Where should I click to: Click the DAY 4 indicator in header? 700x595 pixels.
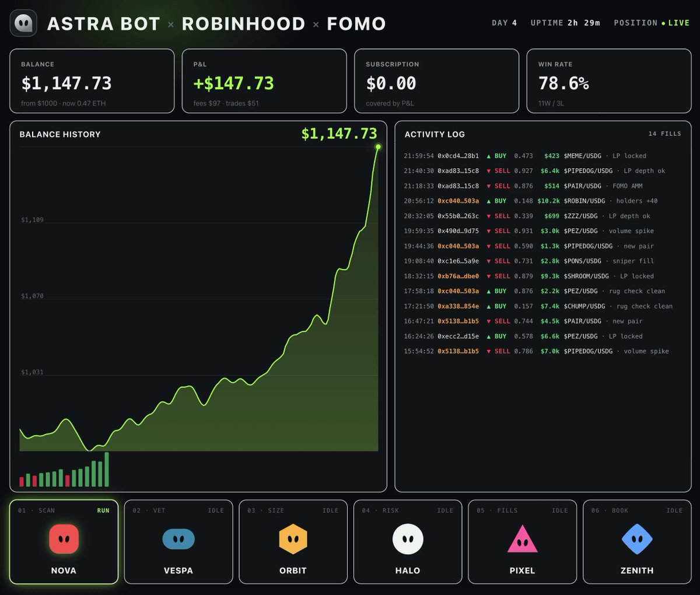[505, 23]
